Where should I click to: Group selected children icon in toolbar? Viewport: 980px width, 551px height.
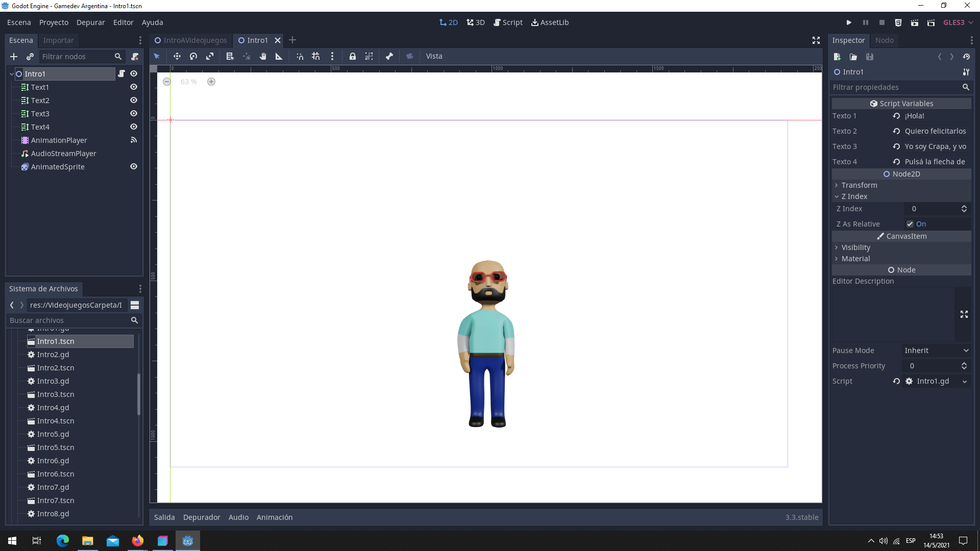point(369,56)
